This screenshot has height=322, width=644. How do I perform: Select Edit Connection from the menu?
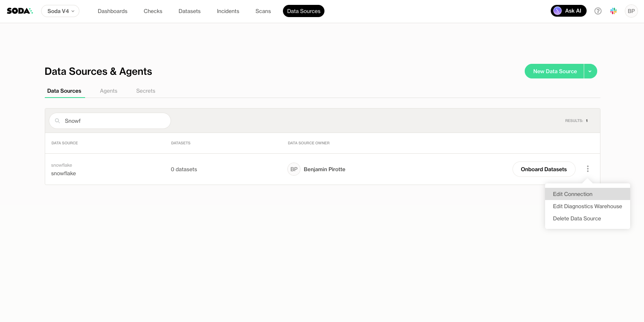pos(572,194)
